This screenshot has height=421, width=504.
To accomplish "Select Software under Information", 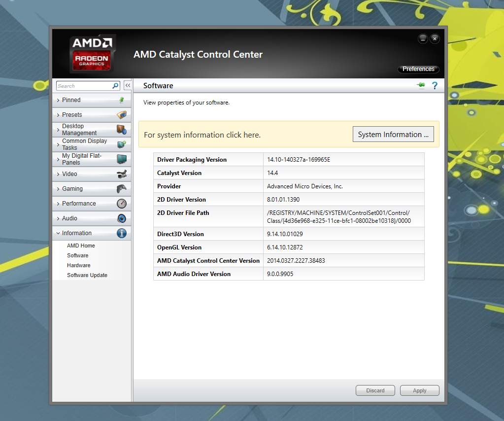I will 77,255.
